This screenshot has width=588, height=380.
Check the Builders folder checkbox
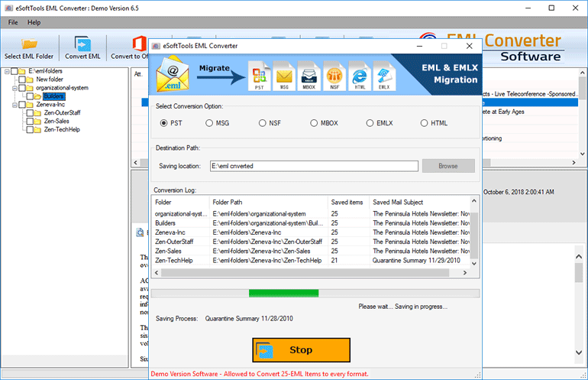(30, 96)
